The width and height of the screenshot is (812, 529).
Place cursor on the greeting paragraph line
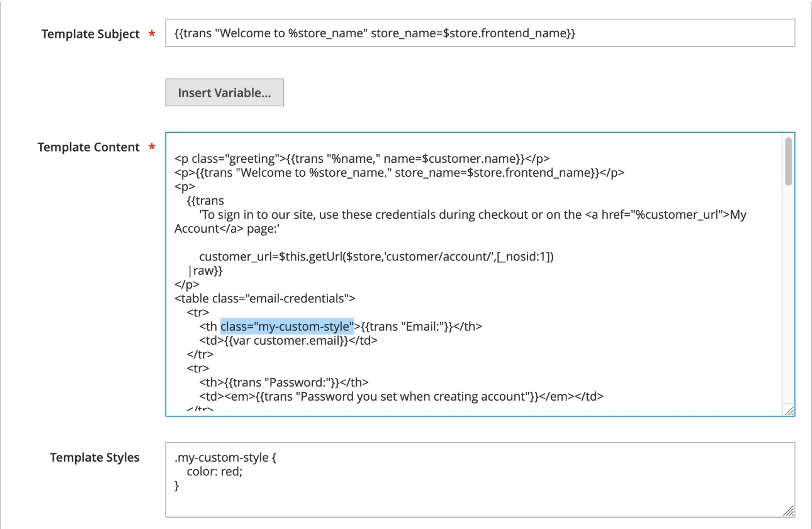[x=362, y=159]
